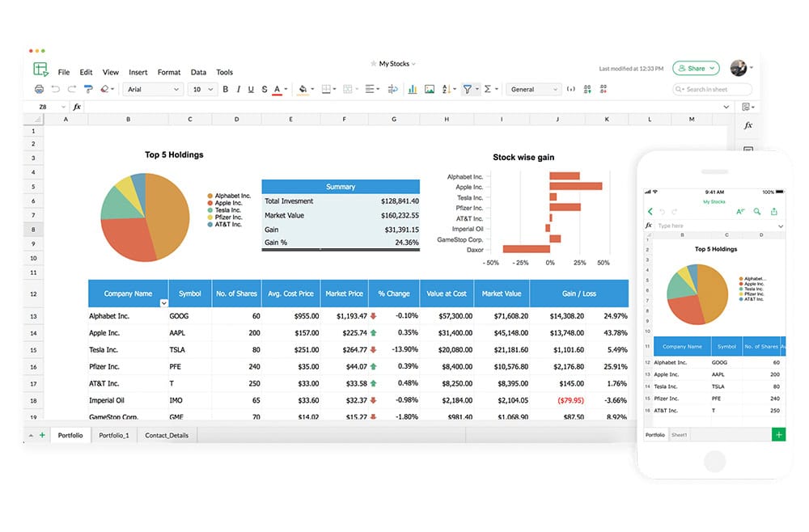The width and height of the screenshot is (809, 532).
Task: Open the Format menu
Action: [169, 72]
